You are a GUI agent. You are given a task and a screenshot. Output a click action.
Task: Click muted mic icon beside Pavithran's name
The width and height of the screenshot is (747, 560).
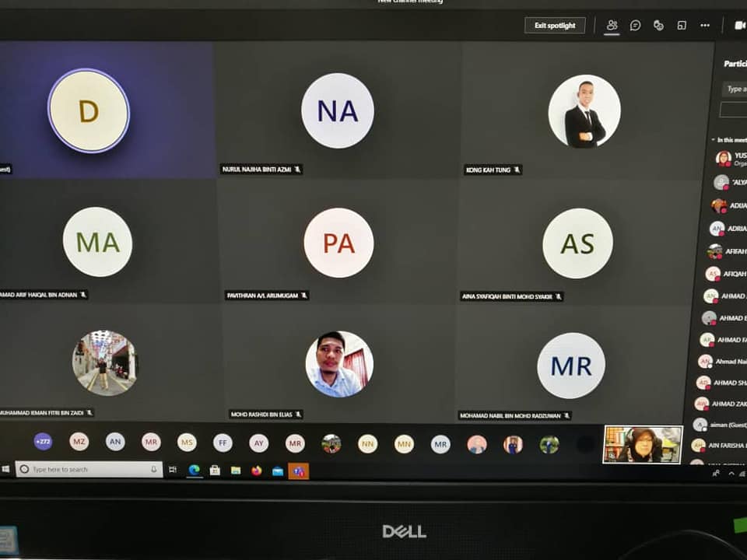pyautogui.click(x=304, y=296)
